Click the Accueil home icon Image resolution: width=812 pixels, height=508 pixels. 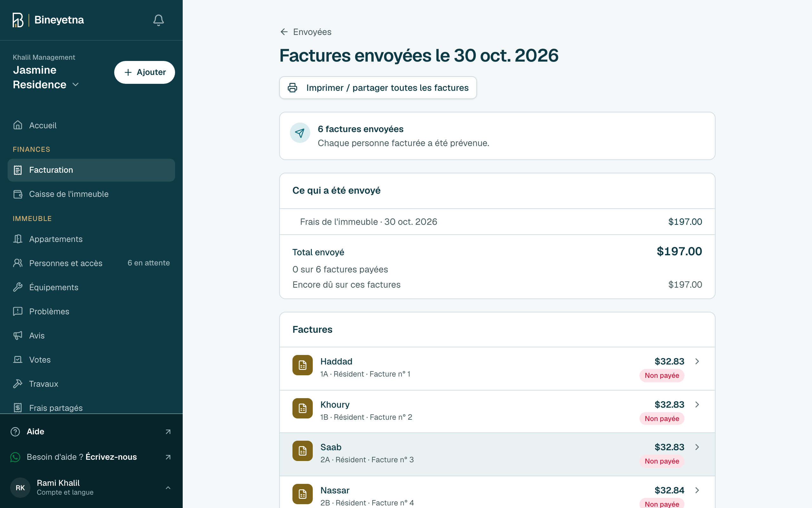(x=18, y=125)
